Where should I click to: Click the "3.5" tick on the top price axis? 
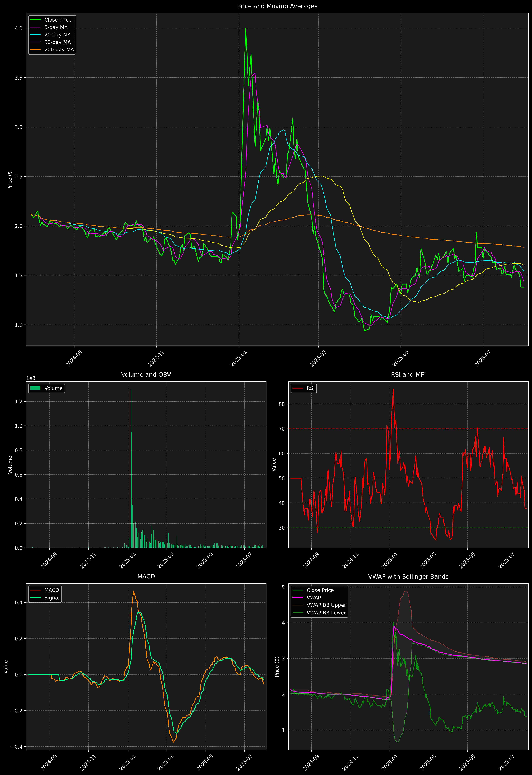[19, 78]
